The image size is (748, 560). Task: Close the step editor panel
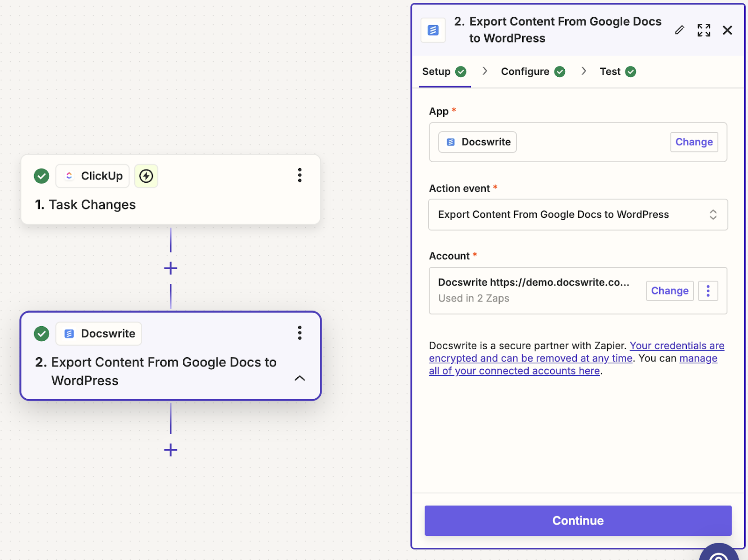pyautogui.click(x=727, y=30)
